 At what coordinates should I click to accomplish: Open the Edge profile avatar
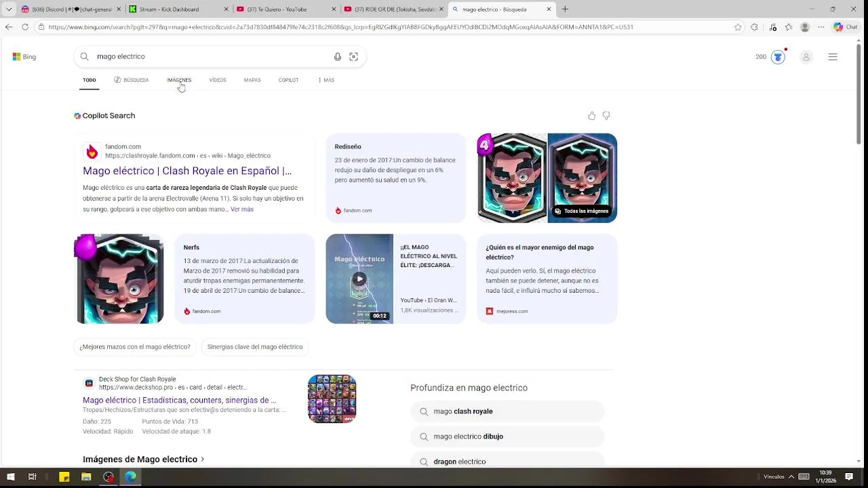coord(805,27)
